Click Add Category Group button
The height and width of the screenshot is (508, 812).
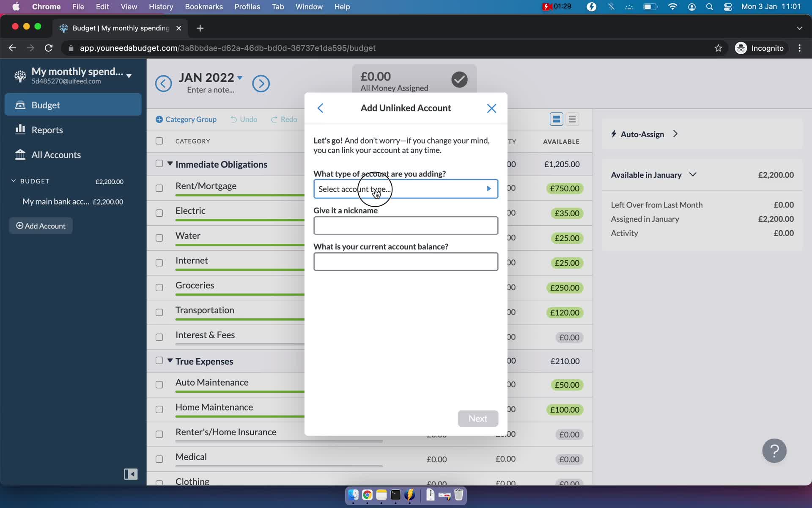[x=186, y=119]
